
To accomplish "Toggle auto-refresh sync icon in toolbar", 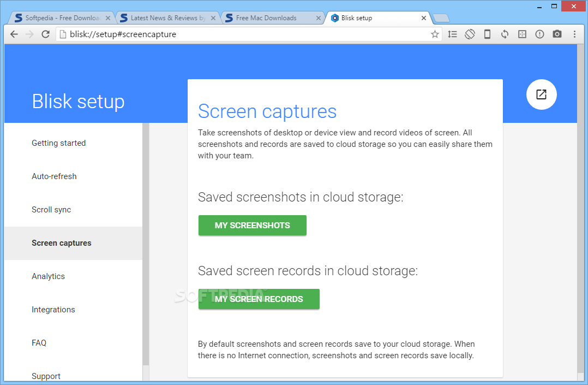I will pos(505,34).
